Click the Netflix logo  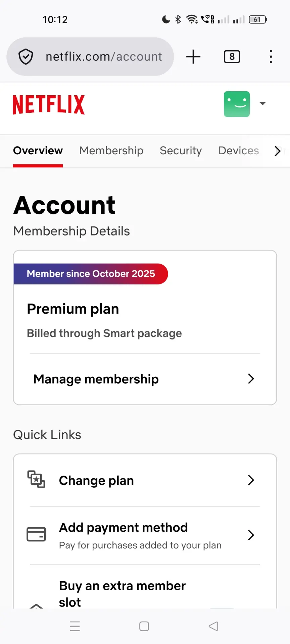tap(49, 105)
